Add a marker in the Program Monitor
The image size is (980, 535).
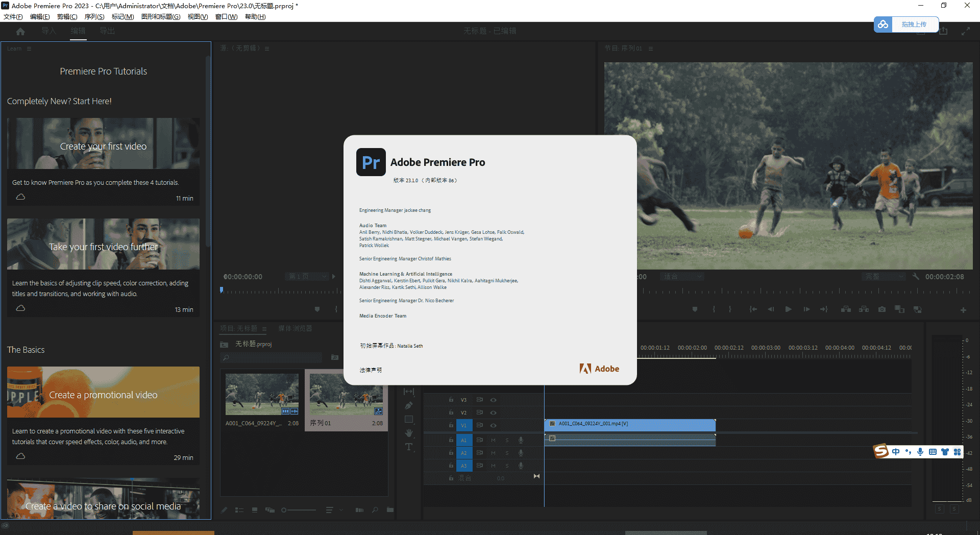pyautogui.click(x=695, y=309)
